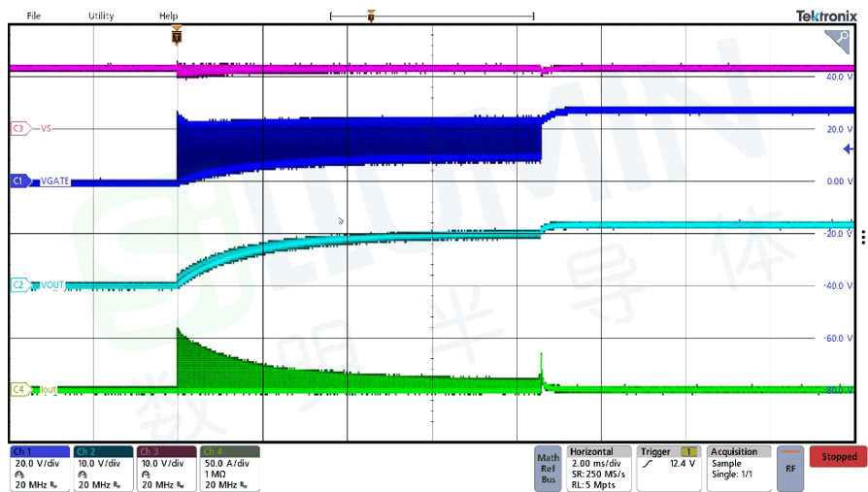Viewport: 868px width, 492px height.
Task: Click the record position marker in overview bar
Action: tap(371, 16)
